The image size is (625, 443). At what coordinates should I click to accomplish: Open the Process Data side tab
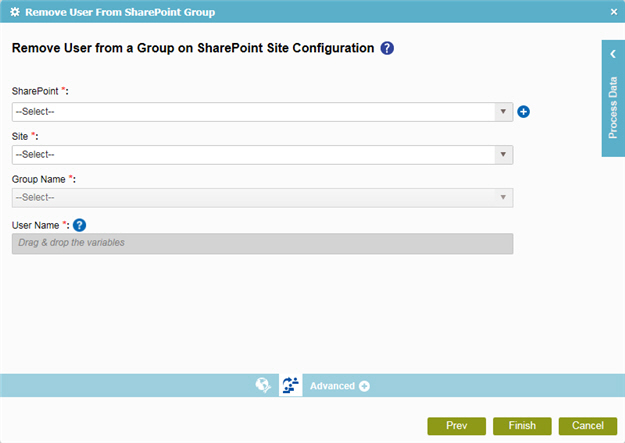tap(613, 108)
